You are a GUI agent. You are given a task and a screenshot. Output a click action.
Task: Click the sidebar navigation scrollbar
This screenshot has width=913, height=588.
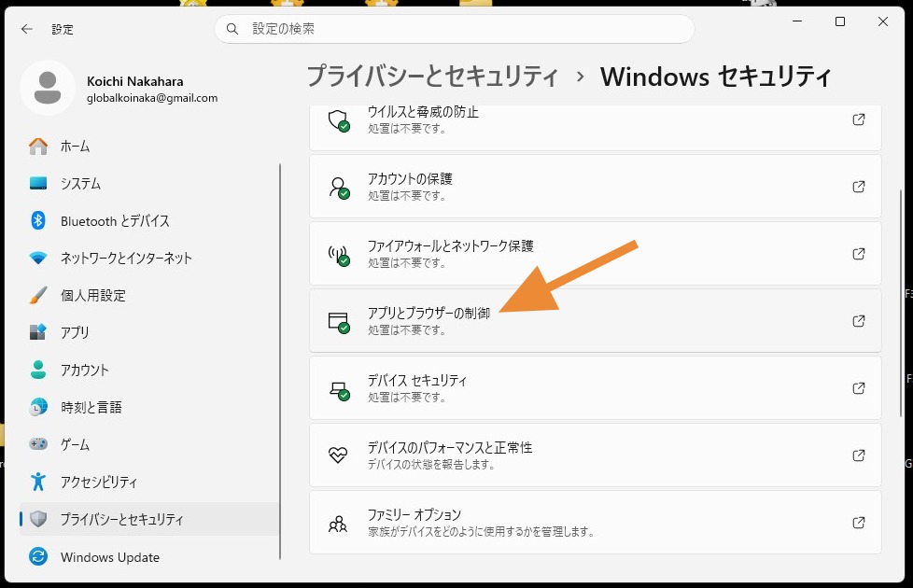tap(280, 361)
